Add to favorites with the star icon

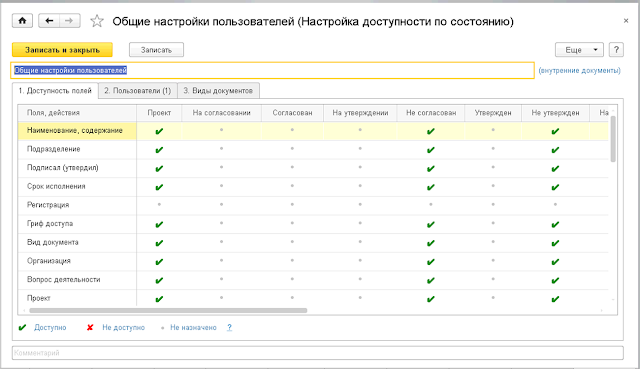click(97, 21)
